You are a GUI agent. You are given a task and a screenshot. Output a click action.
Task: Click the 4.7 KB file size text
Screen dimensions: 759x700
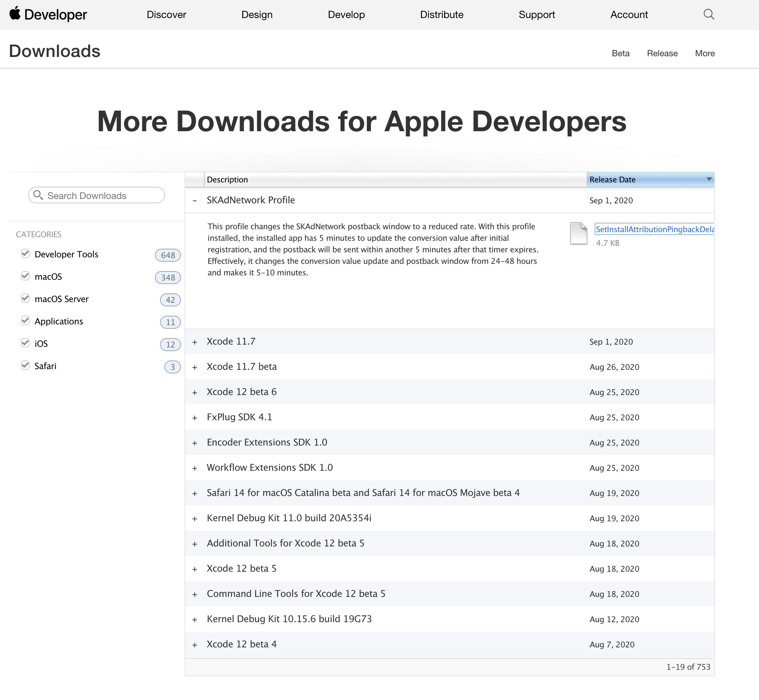click(x=607, y=243)
